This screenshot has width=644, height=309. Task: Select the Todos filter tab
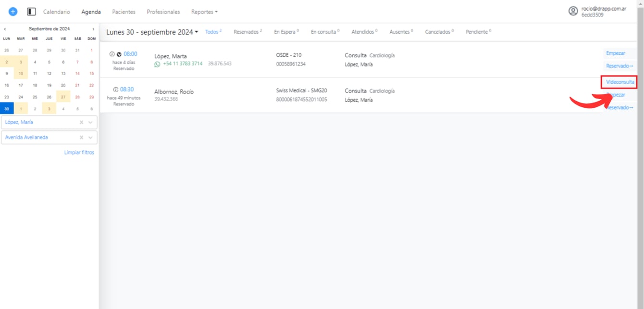click(x=213, y=32)
